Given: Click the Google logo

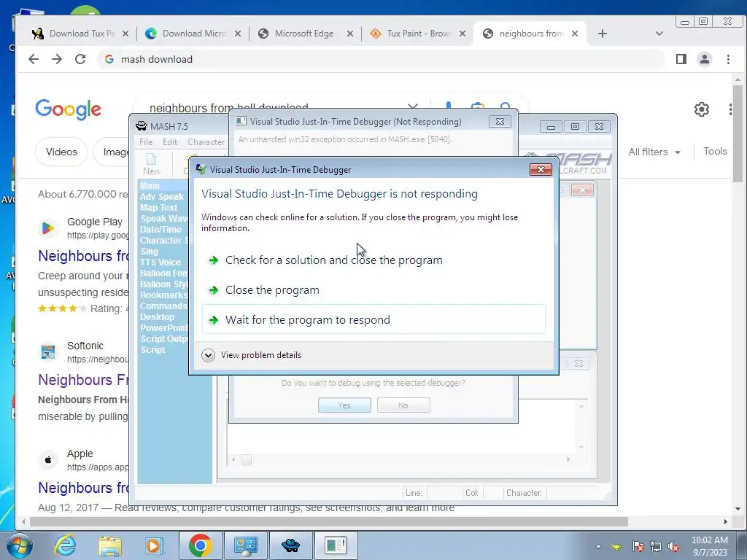Looking at the screenshot, I should point(68,109).
